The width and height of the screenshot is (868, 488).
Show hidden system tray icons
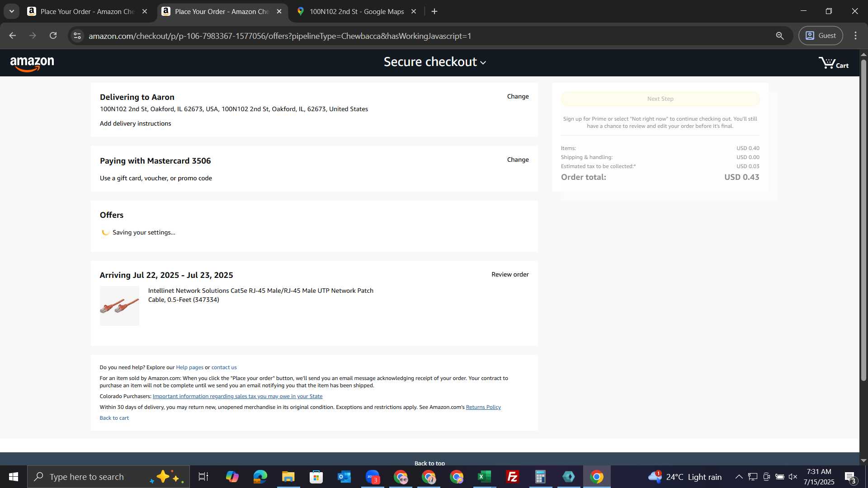coord(739,477)
